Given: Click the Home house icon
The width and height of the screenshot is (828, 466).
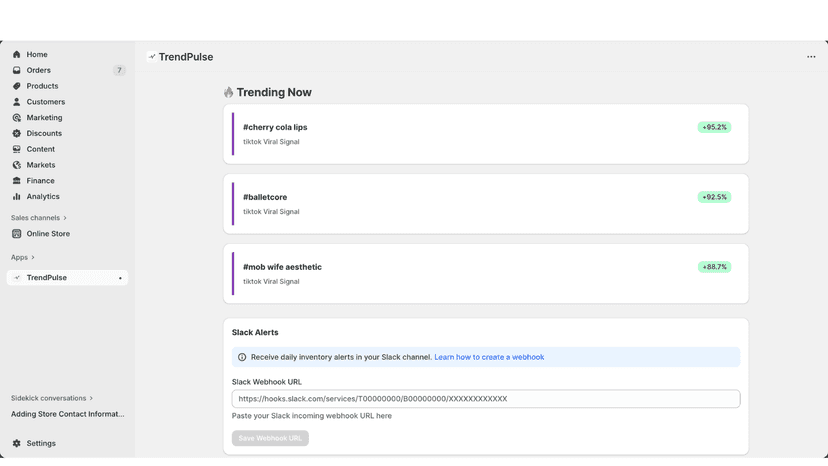Looking at the screenshot, I should 16,54.
